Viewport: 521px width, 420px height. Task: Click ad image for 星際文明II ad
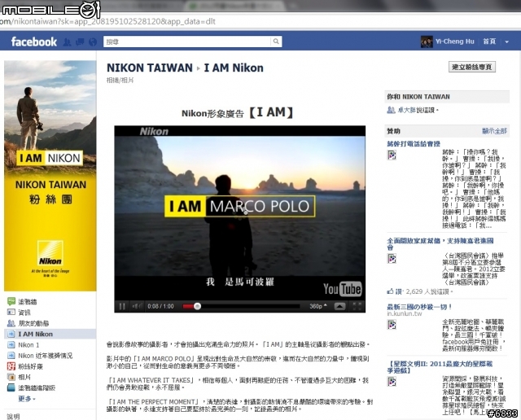pyautogui.click(x=392, y=382)
